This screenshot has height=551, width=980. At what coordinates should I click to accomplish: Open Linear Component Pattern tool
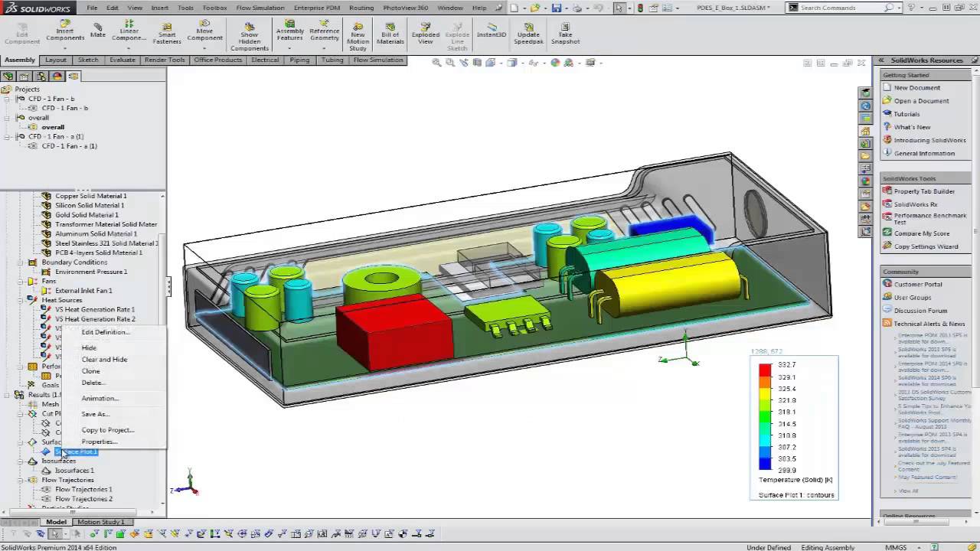129,31
